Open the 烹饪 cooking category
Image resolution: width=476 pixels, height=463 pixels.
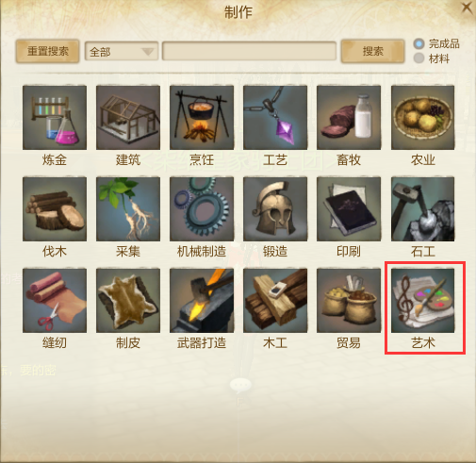tap(202, 117)
